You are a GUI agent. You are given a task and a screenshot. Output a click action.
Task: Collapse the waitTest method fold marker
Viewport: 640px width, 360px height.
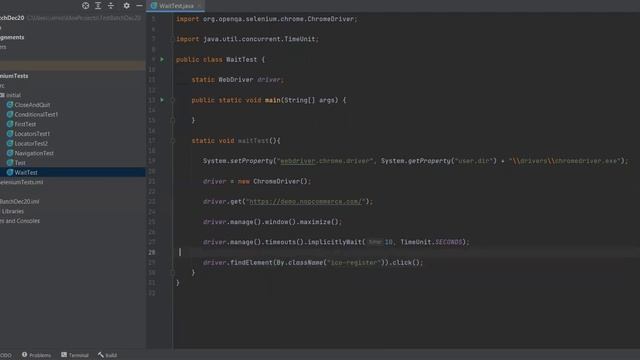[x=173, y=141]
